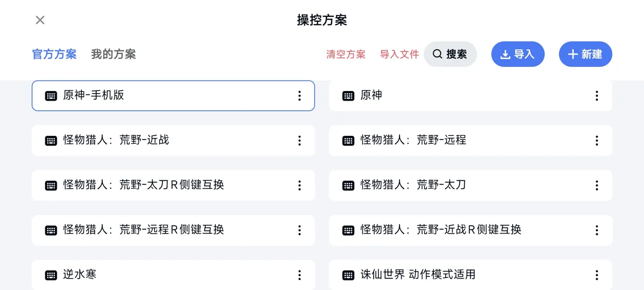The image size is (644, 290).
Task: Click the gamepad icon beside 原神
Action: pos(348,96)
